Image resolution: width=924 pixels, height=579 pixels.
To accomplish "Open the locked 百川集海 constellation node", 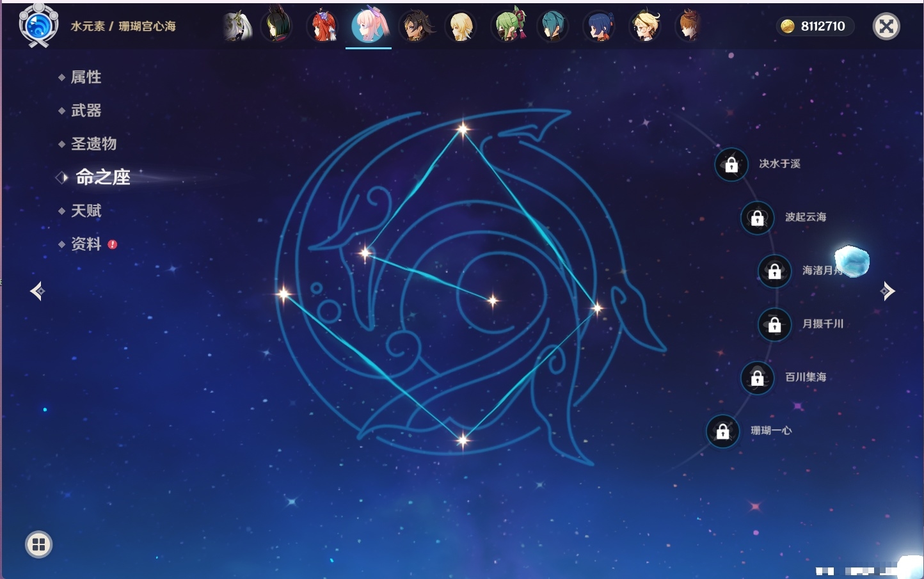I will (x=757, y=378).
